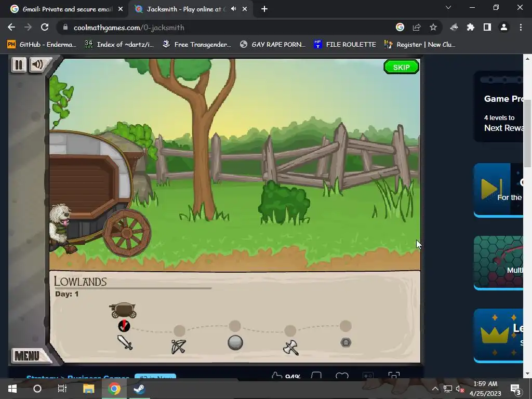The width and height of the screenshot is (532, 399).
Task: Click the wagon marker on map
Action: 123,311
